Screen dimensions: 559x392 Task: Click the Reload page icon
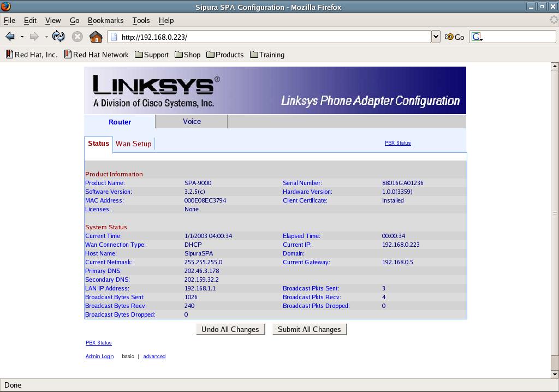pos(58,37)
